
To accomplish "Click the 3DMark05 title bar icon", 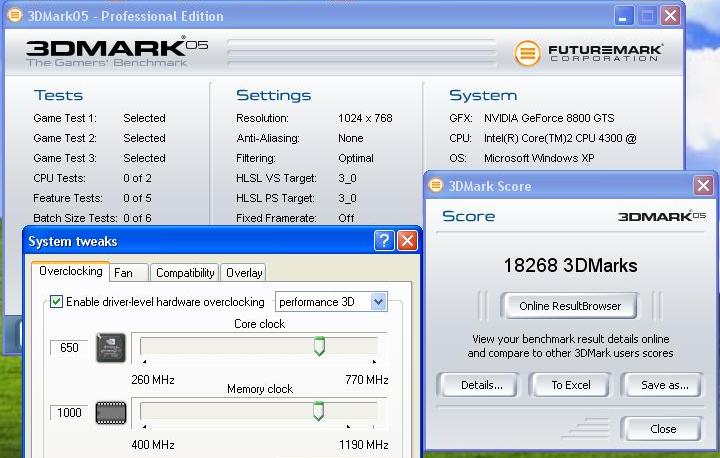I will pyautogui.click(x=15, y=15).
